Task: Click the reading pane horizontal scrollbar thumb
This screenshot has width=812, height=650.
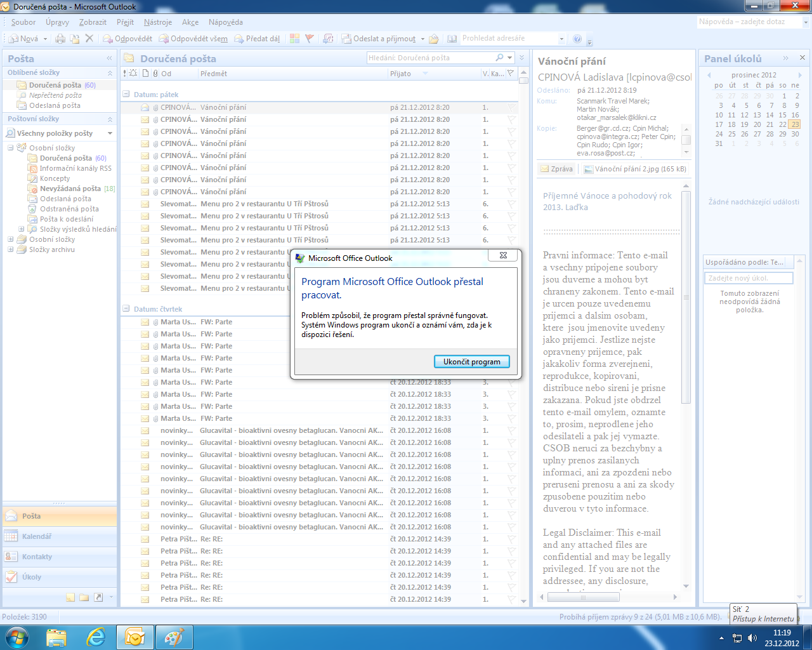Action: coord(583,597)
